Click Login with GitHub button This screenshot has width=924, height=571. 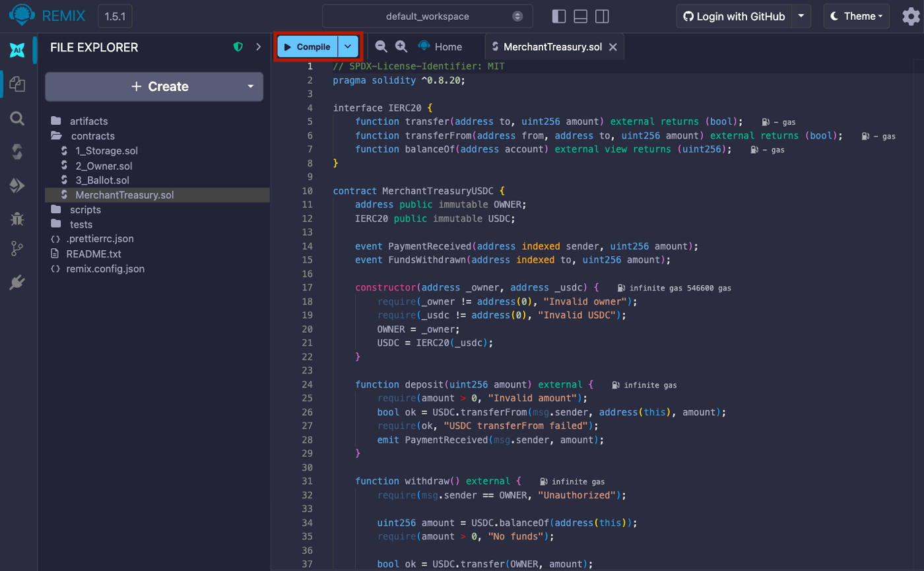(x=733, y=17)
